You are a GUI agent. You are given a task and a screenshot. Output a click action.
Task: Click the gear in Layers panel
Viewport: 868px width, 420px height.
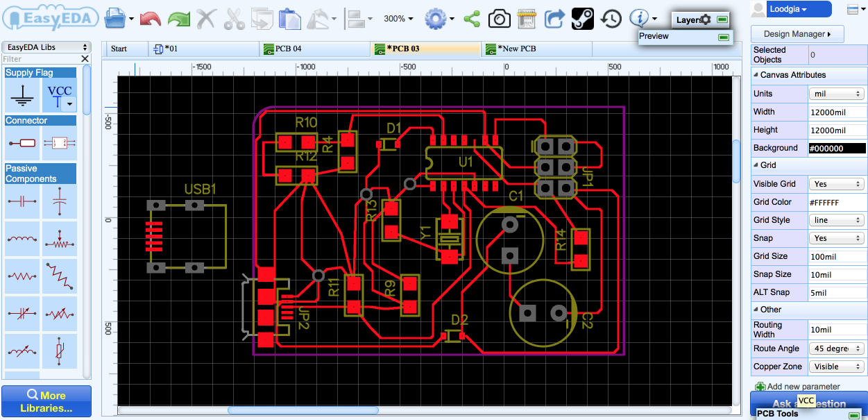click(x=706, y=19)
